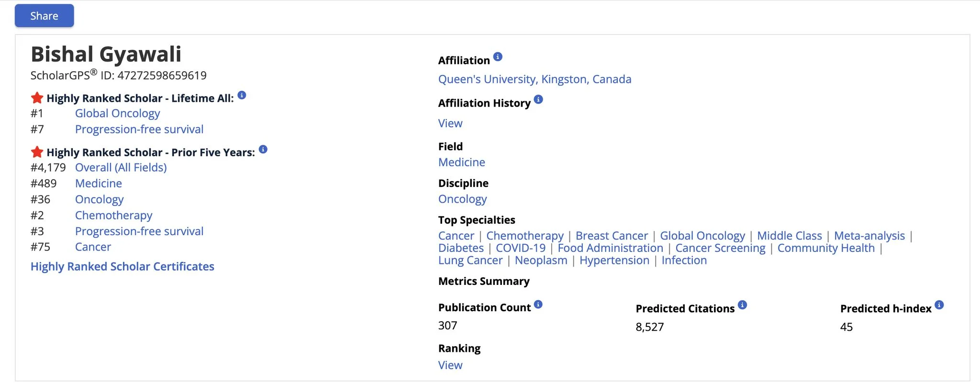Click the Publication Count info icon
Image resolution: width=980 pixels, height=391 pixels.
(x=538, y=304)
